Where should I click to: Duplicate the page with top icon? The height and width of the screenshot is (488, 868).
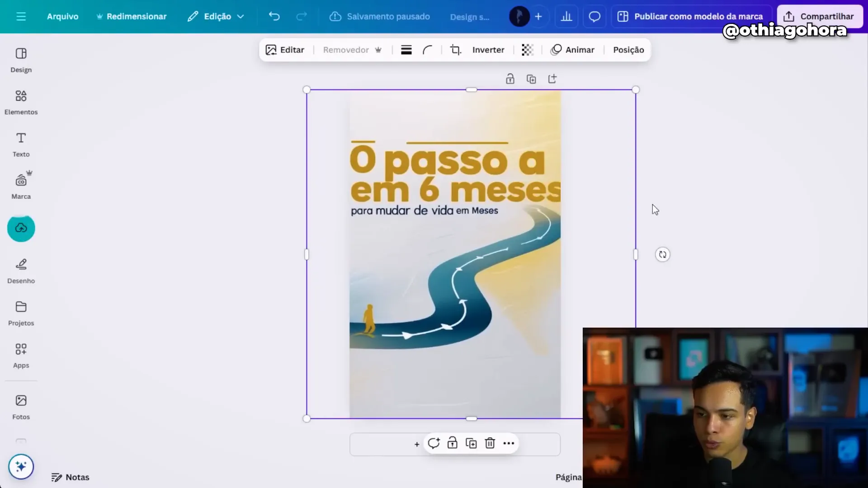pyautogui.click(x=531, y=79)
